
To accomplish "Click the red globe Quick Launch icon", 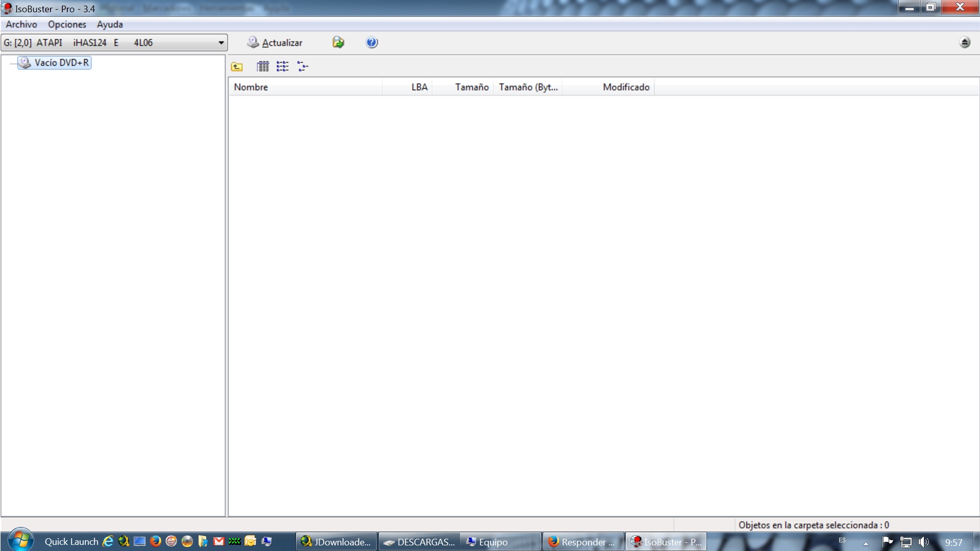I will pos(171,542).
